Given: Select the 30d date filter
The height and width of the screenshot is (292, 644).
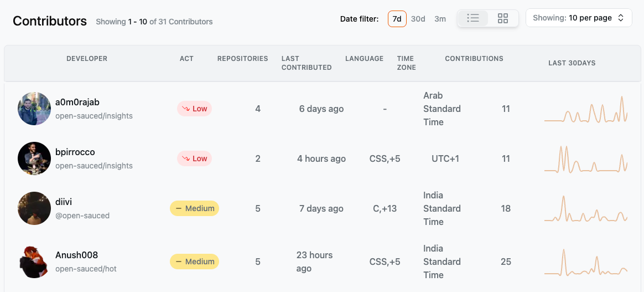Looking at the screenshot, I should click(x=418, y=18).
